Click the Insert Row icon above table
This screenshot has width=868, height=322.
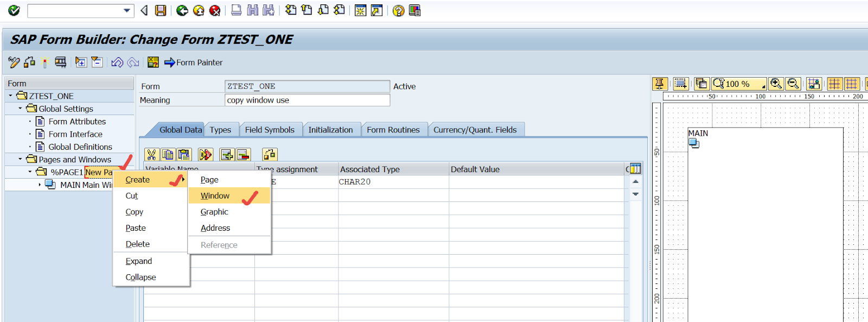[x=227, y=155]
